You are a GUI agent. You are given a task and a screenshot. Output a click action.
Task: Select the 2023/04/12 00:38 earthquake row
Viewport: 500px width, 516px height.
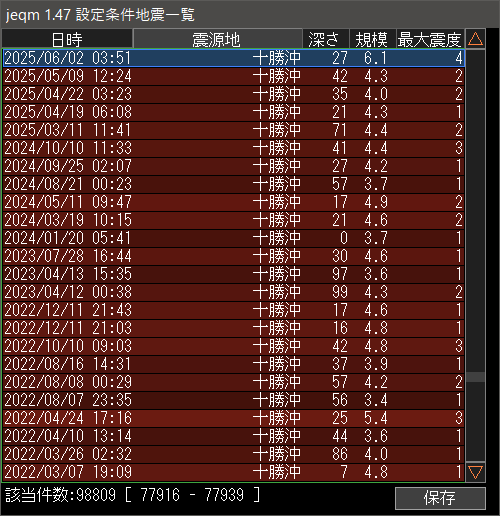pos(234,292)
